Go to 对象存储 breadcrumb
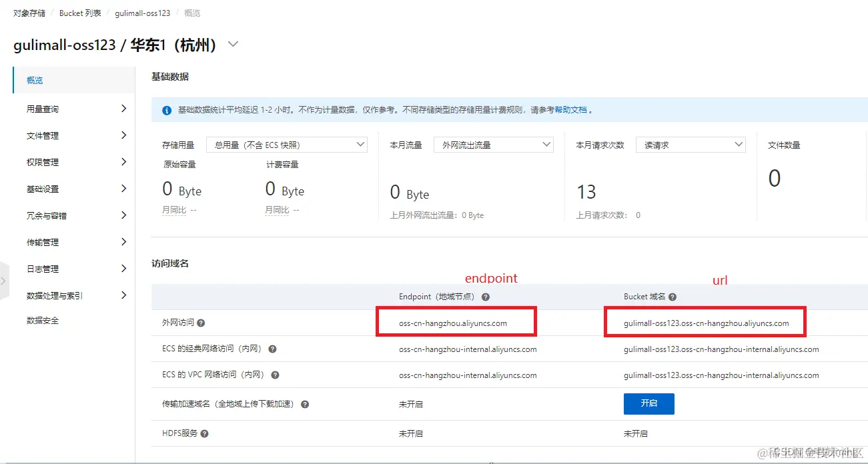The image size is (868, 464). click(x=29, y=13)
